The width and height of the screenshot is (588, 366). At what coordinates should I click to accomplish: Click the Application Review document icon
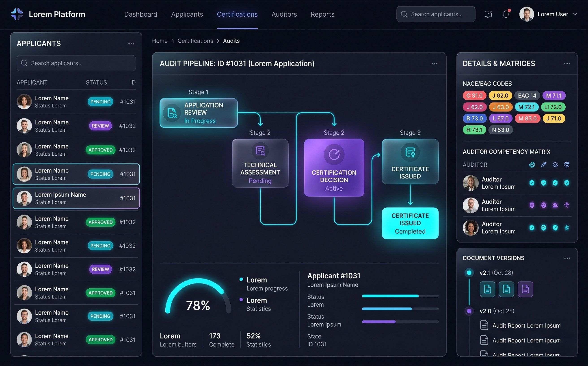point(172,113)
